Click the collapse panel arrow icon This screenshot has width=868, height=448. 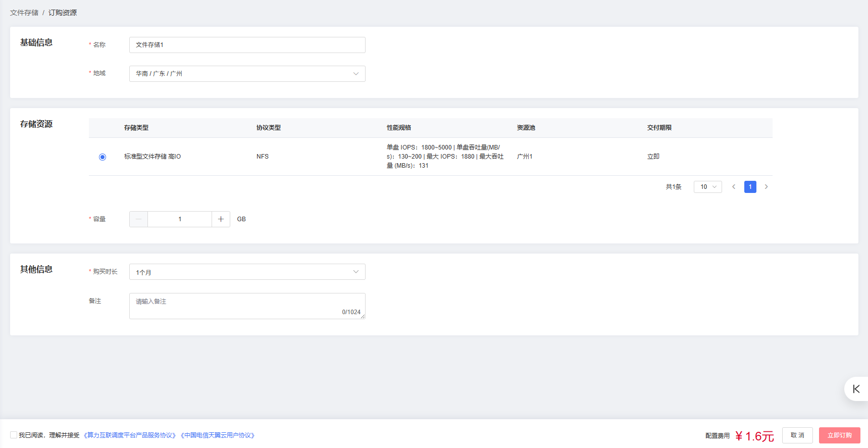pyautogui.click(x=856, y=389)
